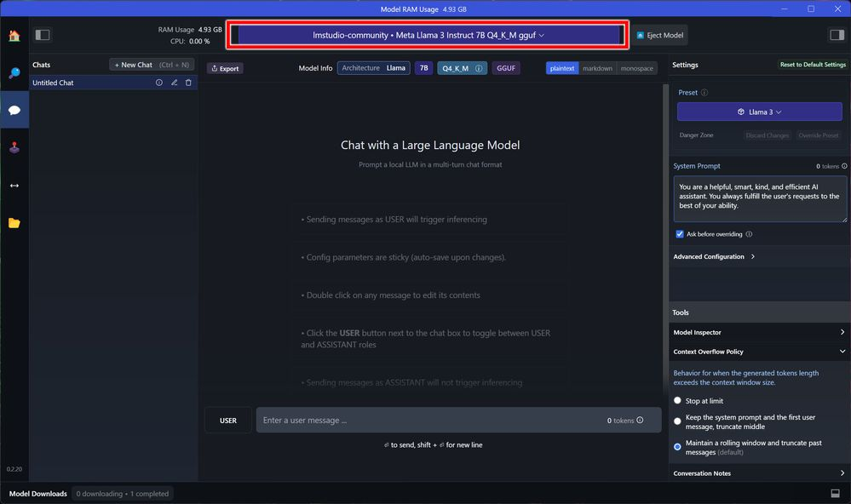Click the 7B model size badge

[x=424, y=68]
